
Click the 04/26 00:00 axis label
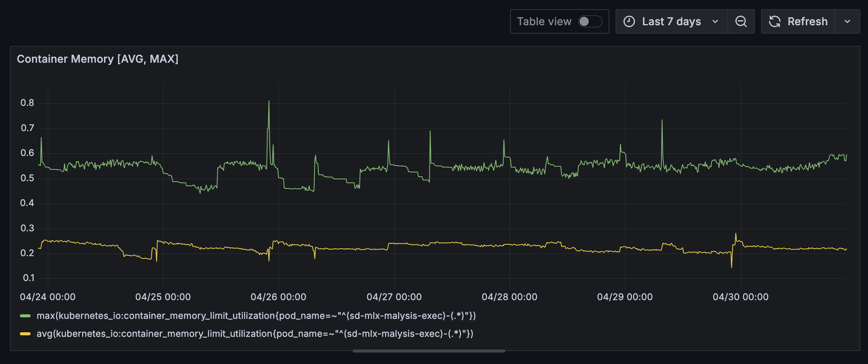[x=279, y=297]
